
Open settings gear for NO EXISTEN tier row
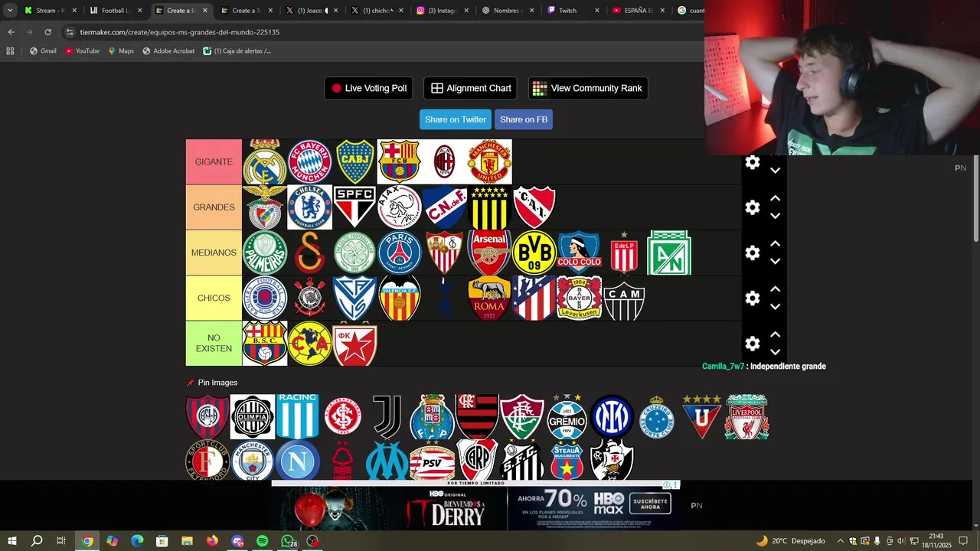pyautogui.click(x=753, y=343)
